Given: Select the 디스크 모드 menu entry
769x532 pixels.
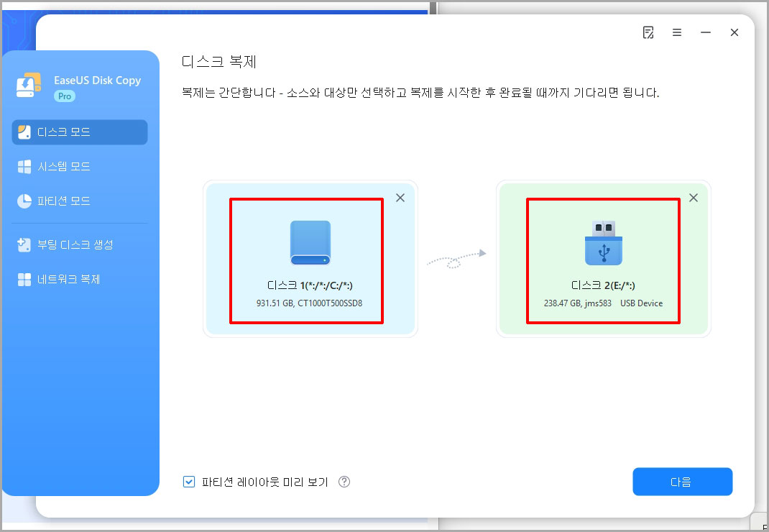Looking at the screenshot, I should pyautogui.click(x=79, y=132).
